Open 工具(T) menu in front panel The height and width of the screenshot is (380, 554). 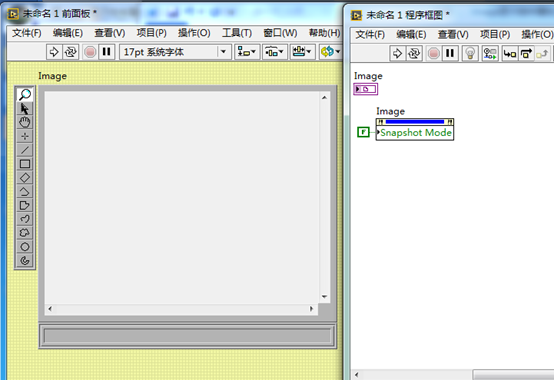coord(237,33)
